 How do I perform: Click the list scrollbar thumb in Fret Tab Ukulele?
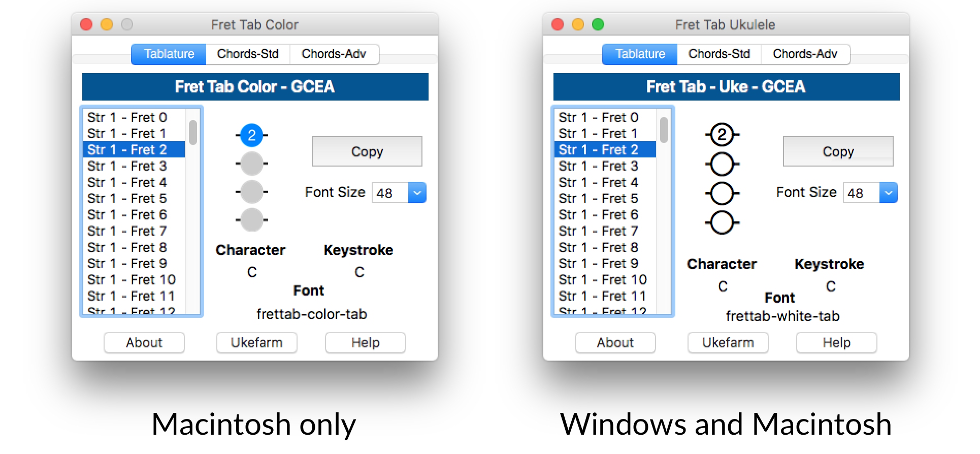tap(664, 130)
